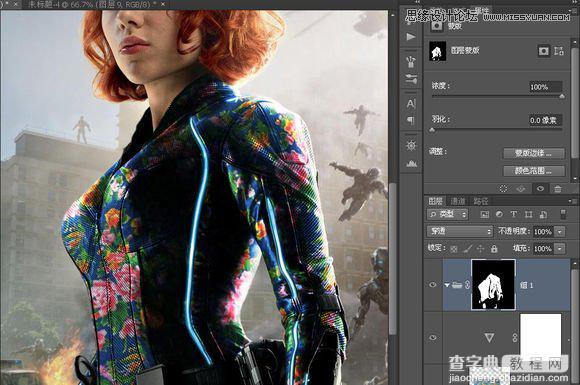
Task: Open the Actions panel play icon
Action: [411, 37]
